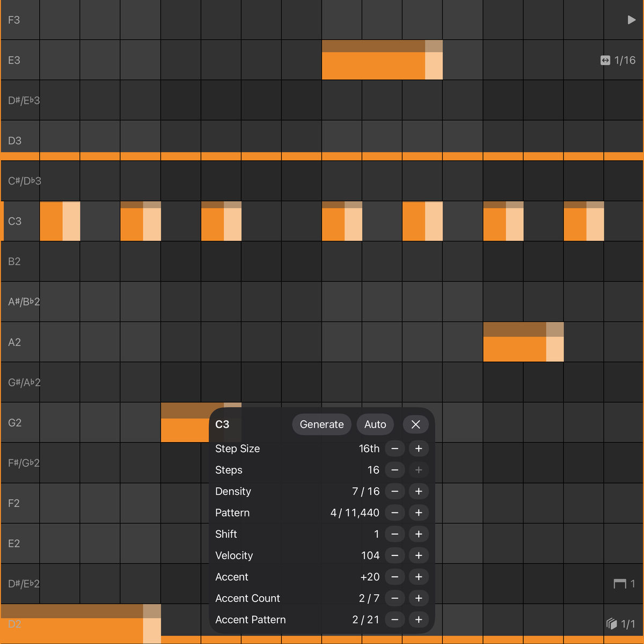
Task: Click the A#/Bb2 row label
Action: pyautogui.click(x=24, y=302)
